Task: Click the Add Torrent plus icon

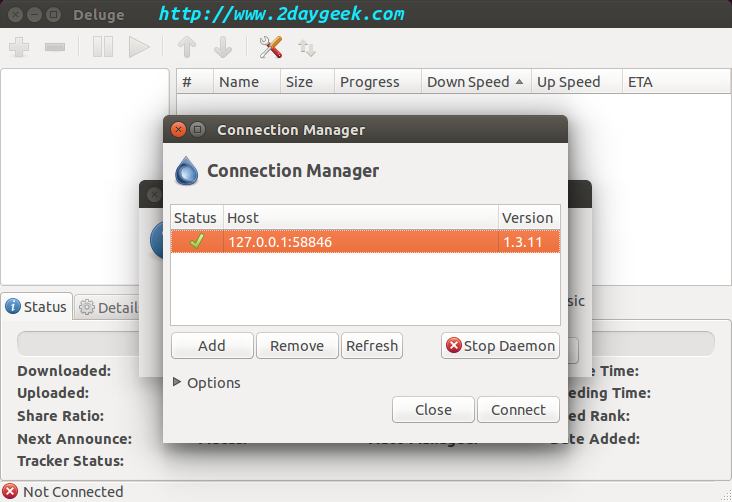Action: [19, 47]
